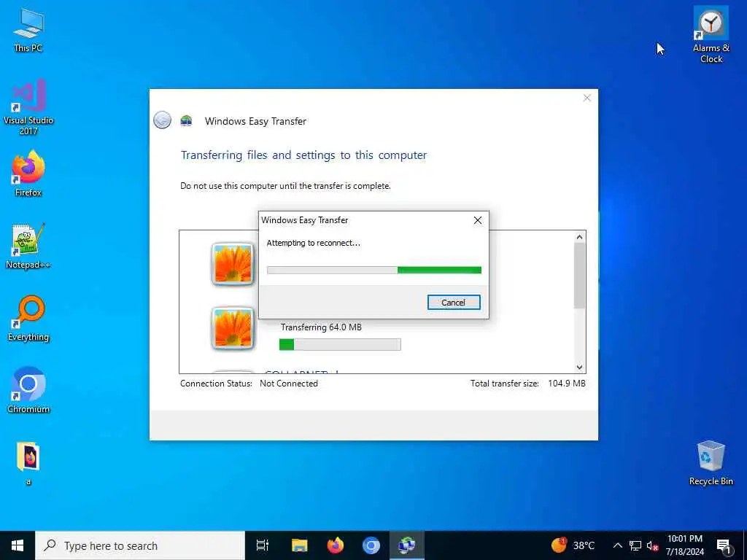Click the network icon in system tray
This screenshot has height=560, width=747.
[635, 545]
